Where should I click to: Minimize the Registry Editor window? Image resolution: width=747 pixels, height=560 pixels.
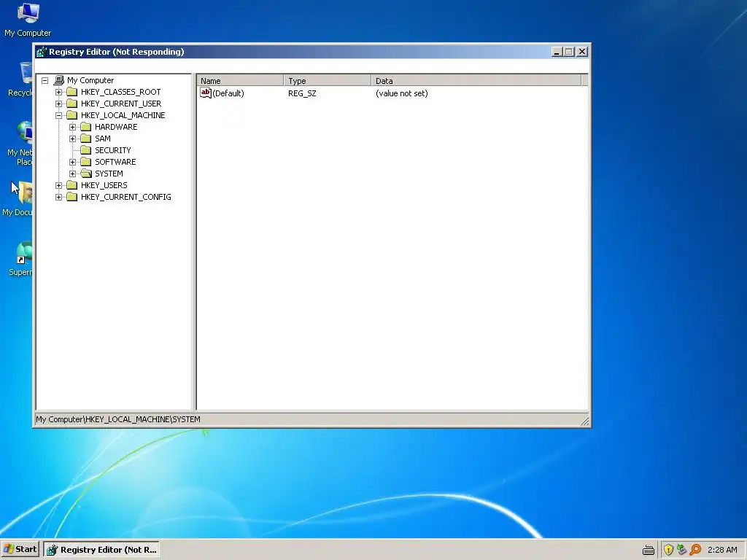point(557,52)
